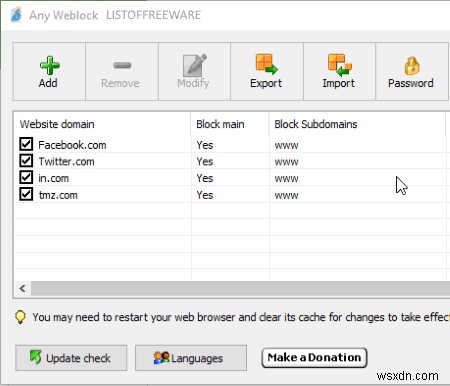The image size is (450, 386).
Task: Toggle the tmz.com checkbox
Action: pos(26,194)
